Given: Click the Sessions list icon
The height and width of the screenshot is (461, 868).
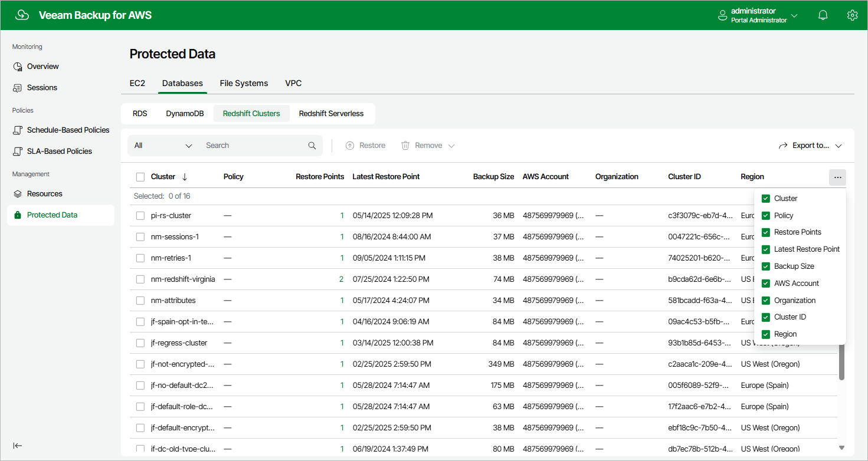Looking at the screenshot, I should [18, 88].
